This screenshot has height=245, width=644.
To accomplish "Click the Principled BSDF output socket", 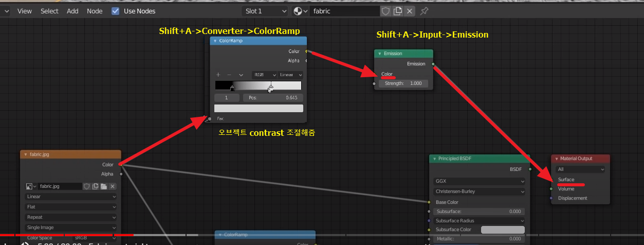I will [529, 169].
